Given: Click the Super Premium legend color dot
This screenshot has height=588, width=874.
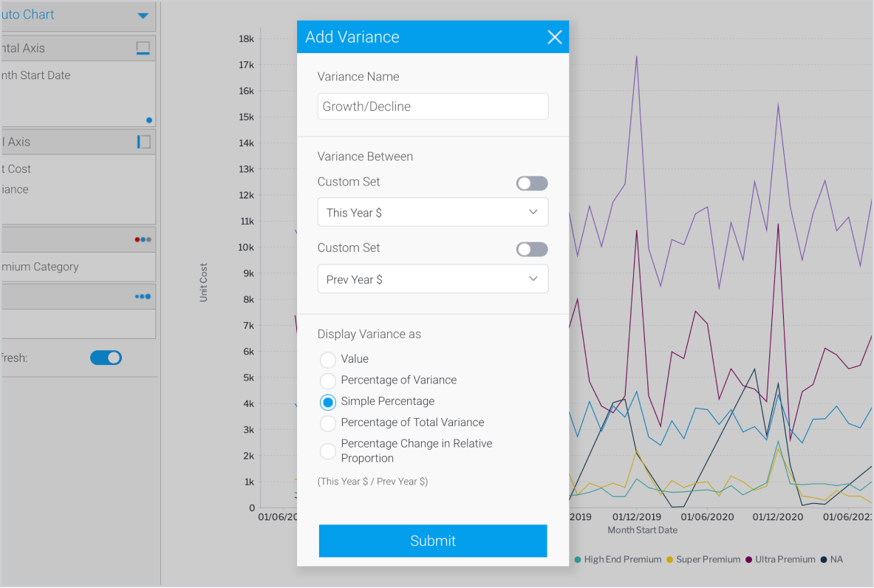Looking at the screenshot, I should 670,560.
